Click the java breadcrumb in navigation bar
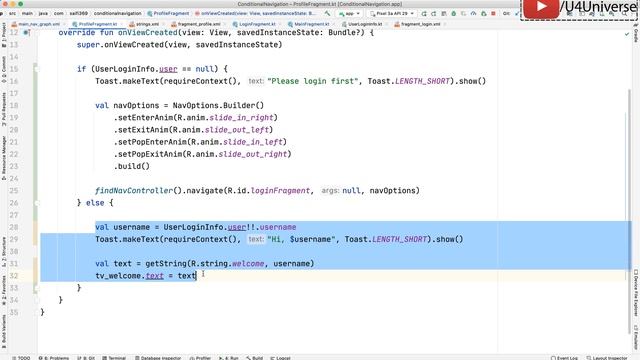The height and width of the screenshot is (360, 640). click(x=43, y=13)
